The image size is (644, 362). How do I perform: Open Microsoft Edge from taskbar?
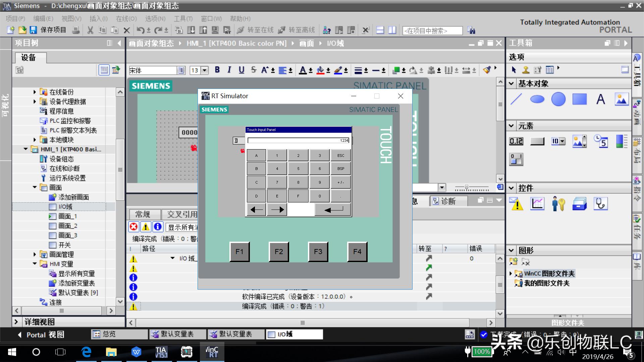pos(87,352)
